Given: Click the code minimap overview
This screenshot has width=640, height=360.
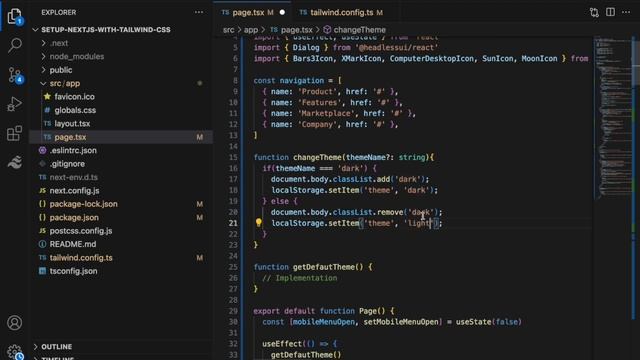Looking at the screenshot, I should (613, 118).
